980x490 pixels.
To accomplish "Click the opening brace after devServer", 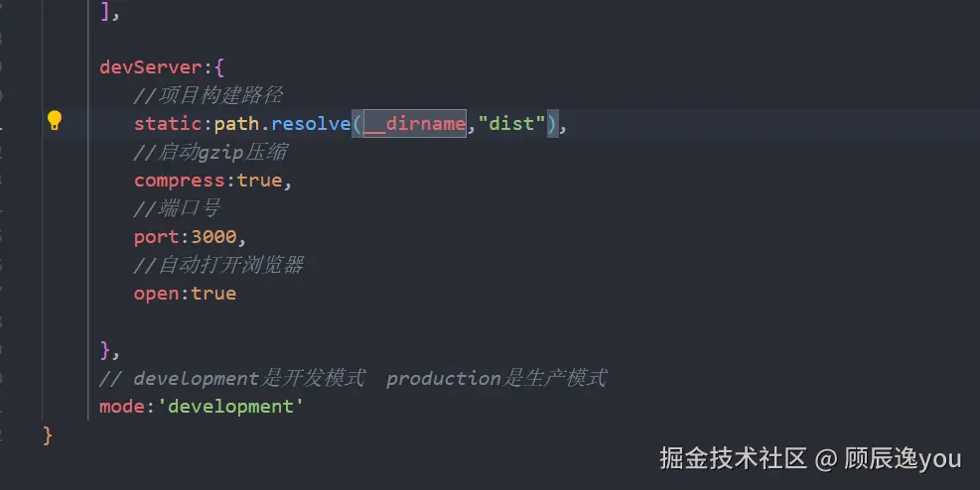I will [218, 66].
